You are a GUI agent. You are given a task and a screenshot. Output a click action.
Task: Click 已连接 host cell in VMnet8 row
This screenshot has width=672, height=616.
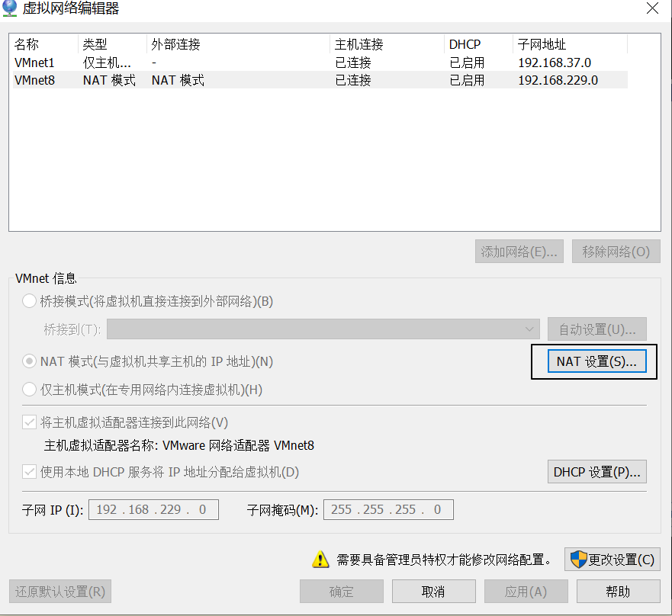353,80
